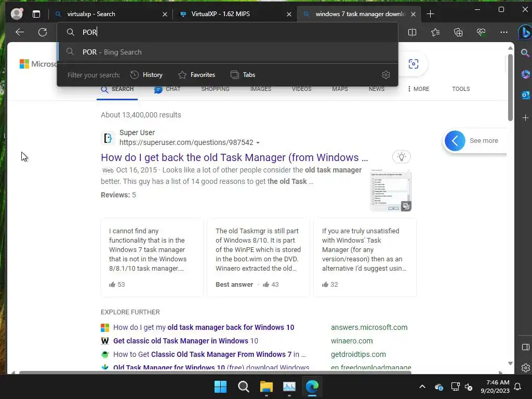This screenshot has width=532, height=399.
Task: Open the muted volume tray icon
Action: coord(469,387)
